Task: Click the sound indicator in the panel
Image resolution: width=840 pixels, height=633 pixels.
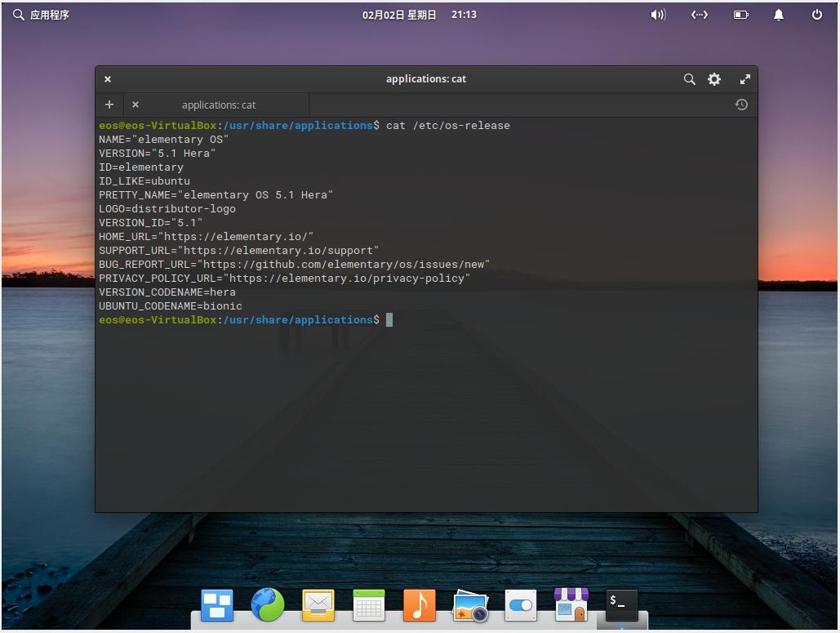Action: [658, 14]
